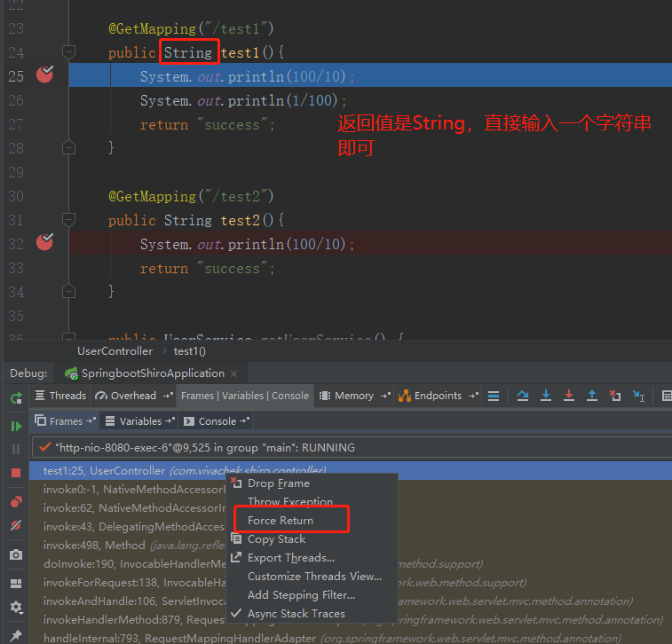Click Evaluate Expression calculator icon

pos(667,397)
